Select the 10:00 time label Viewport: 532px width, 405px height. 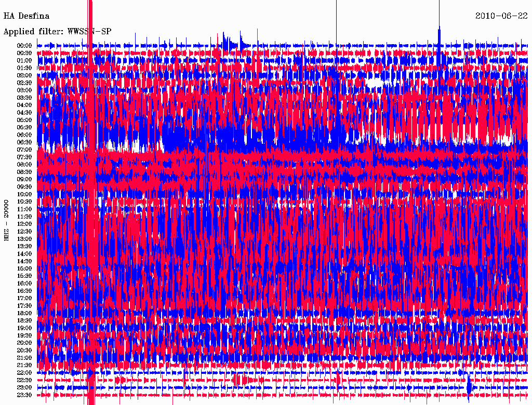coord(24,194)
